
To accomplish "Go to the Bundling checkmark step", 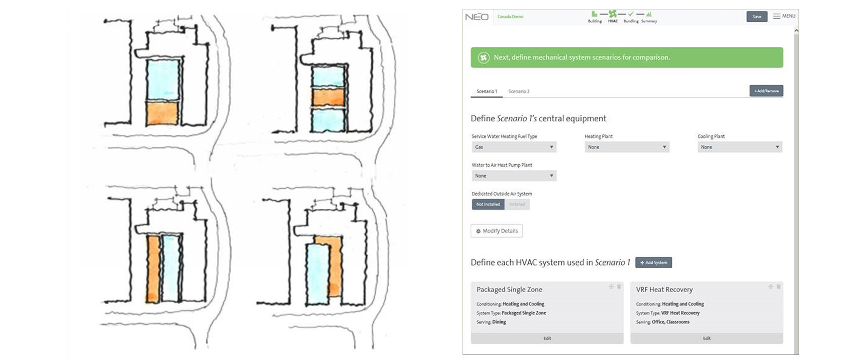I will [x=631, y=14].
